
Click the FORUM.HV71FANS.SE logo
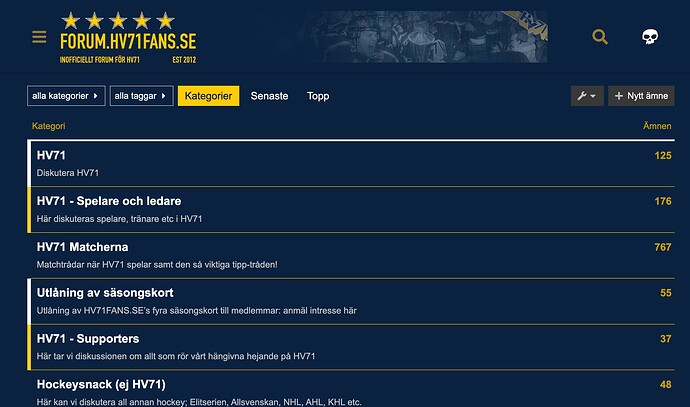[x=128, y=38]
